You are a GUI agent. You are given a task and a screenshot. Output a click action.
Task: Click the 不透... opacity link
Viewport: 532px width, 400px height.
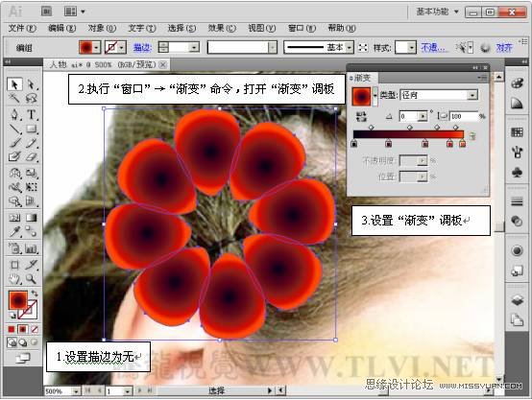coord(433,47)
